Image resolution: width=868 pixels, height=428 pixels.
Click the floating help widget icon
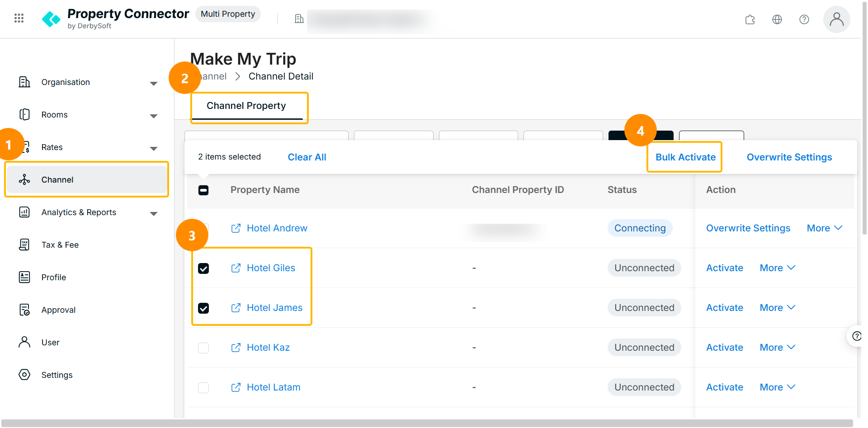[x=856, y=336]
